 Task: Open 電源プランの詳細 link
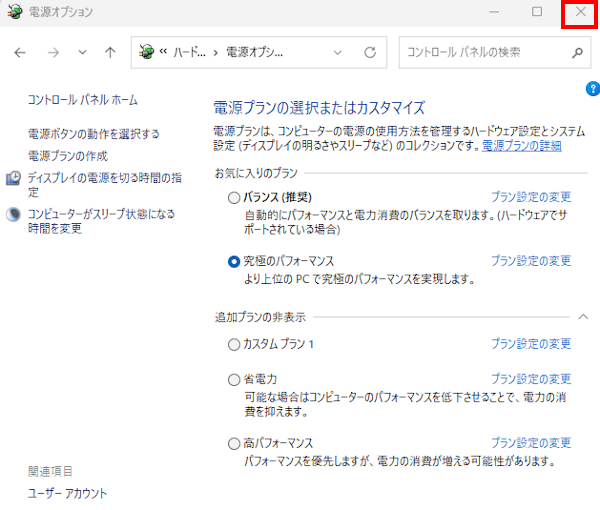[521, 146]
